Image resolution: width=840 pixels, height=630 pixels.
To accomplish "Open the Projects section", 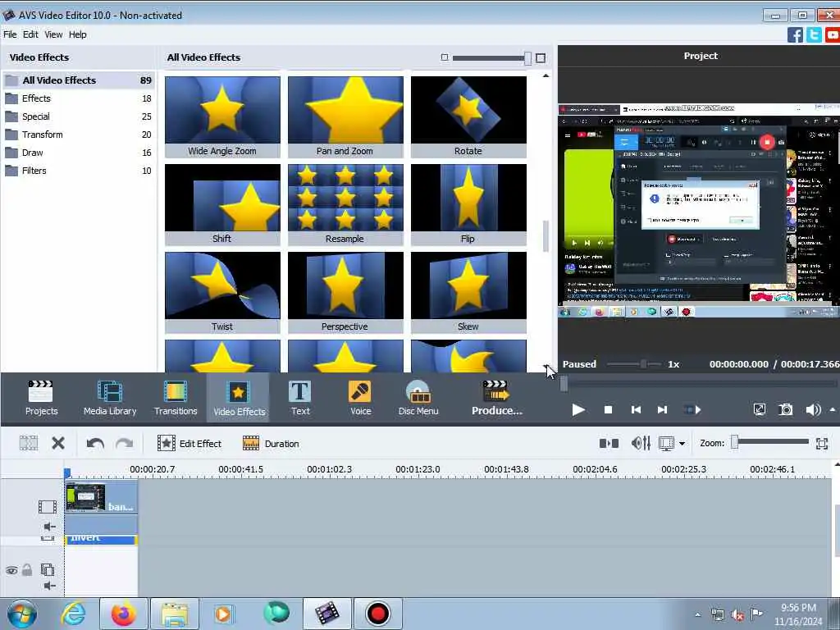I will (x=41, y=398).
